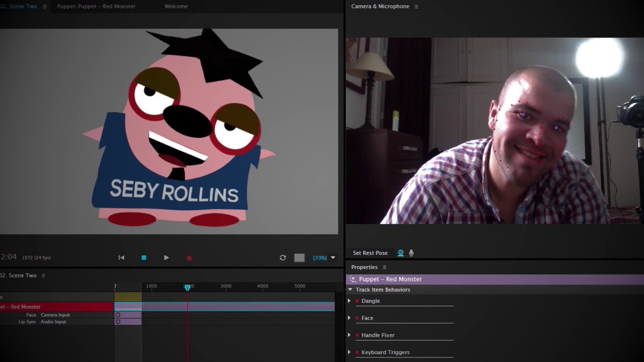Toggle webcam camera input on or off
Image resolution: width=644 pixels, height=362 pixels.
[400, 253]
